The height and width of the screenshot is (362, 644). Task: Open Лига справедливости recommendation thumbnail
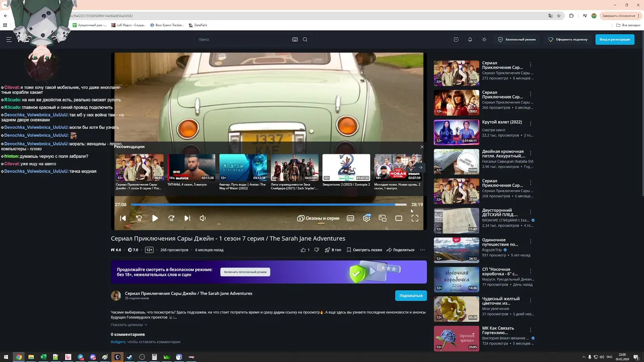tap(295, 167)
